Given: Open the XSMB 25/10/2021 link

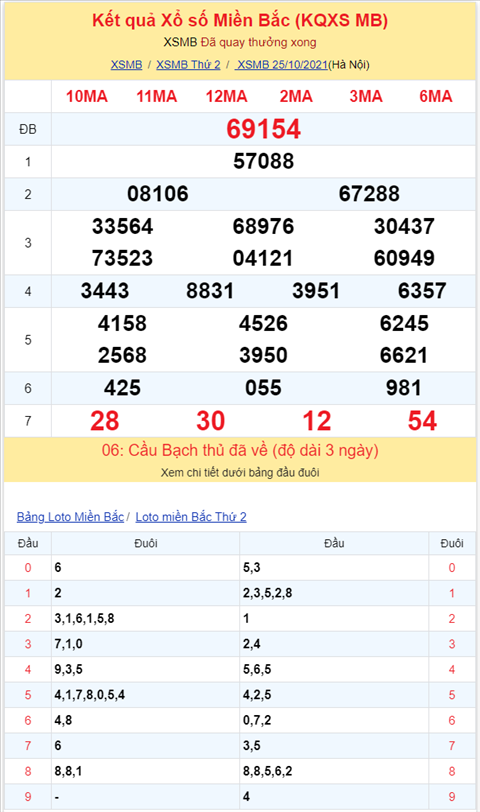Looking at the screenshot, I should (281, 65).
